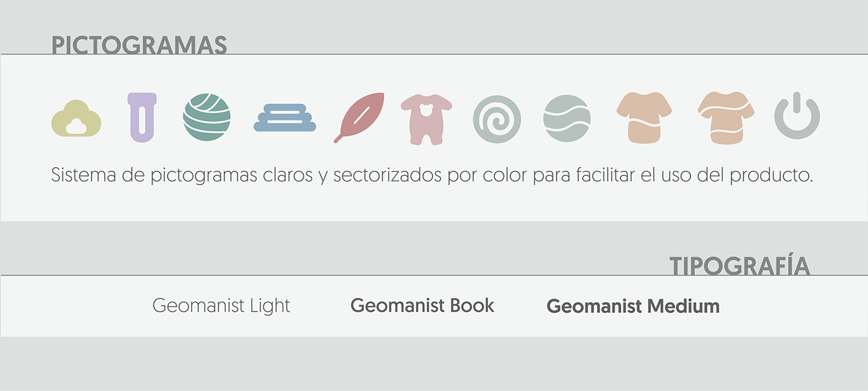This screenshot has width=868, height=391.
Task: Click the green yarn ball pictogram
Action: pos(207,117)
